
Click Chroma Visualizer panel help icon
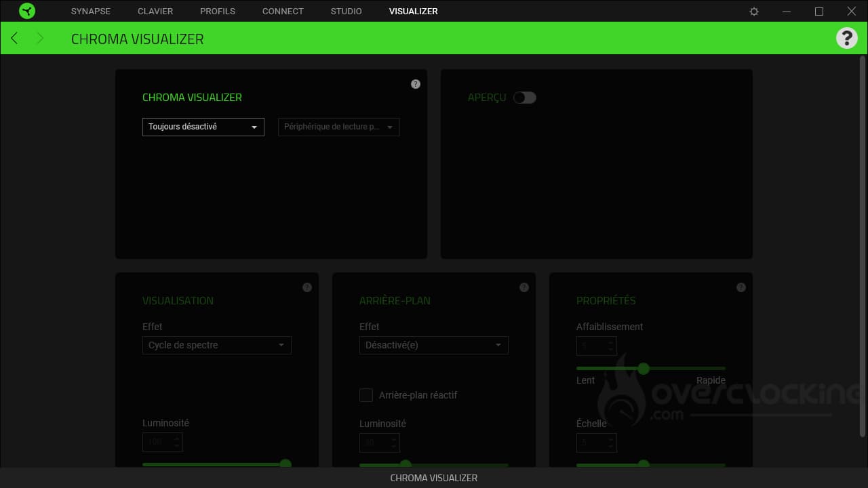click(x=416, y=84)
